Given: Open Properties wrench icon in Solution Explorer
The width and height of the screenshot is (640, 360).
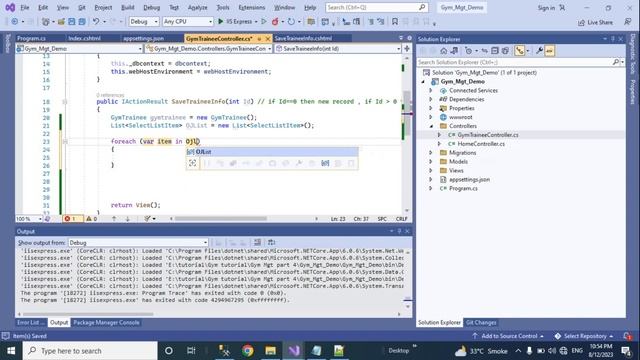Looking at the screenshot, I should tap(539, 51).
